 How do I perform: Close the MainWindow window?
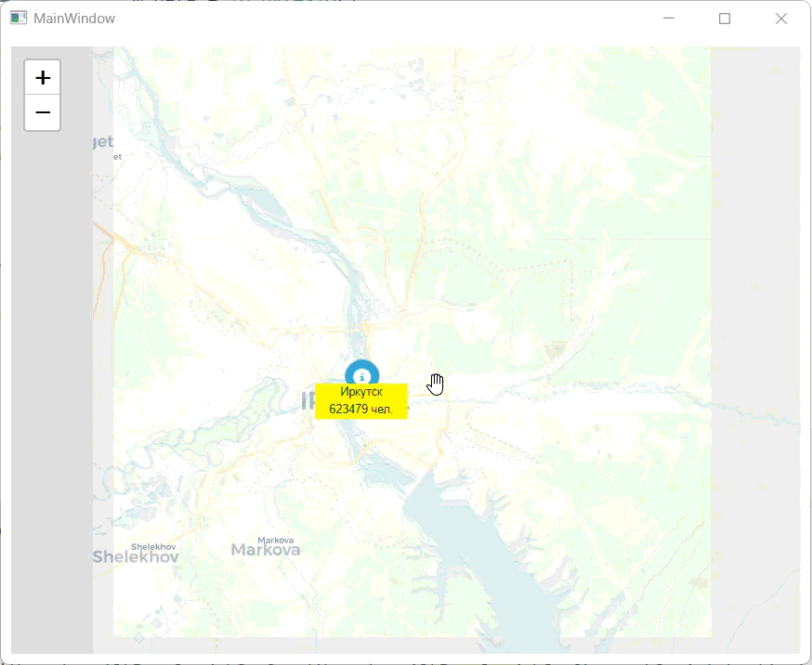tap(781, 19)
